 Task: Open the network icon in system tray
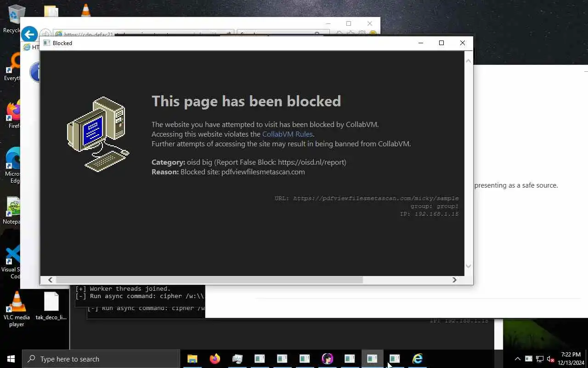click(x=539, y=359)
